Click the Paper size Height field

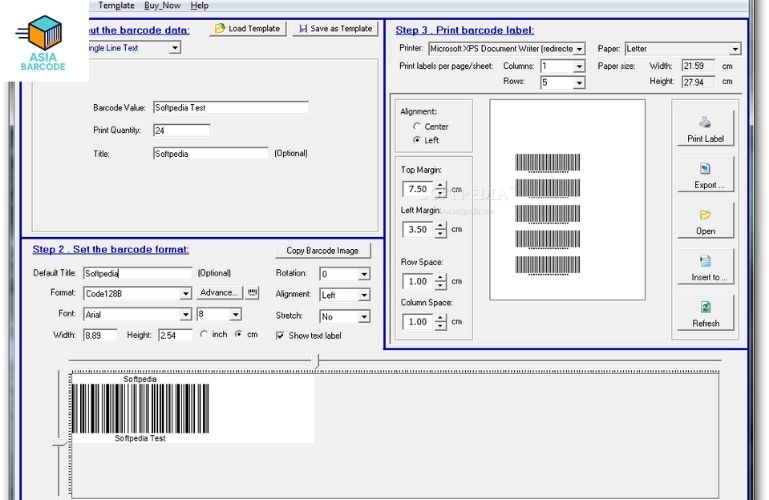[x=698, y=82]
